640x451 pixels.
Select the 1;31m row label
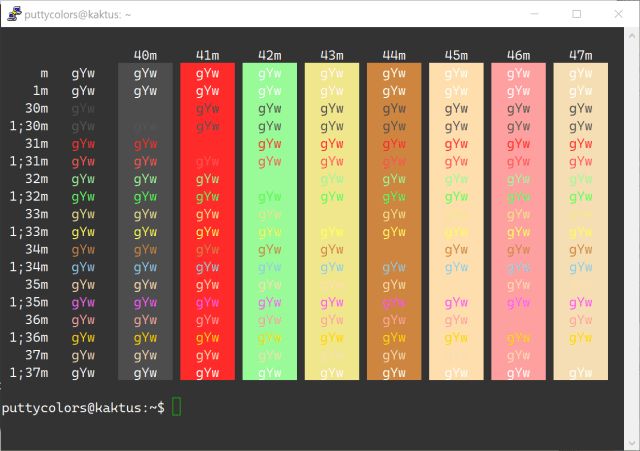pos(28,161)
